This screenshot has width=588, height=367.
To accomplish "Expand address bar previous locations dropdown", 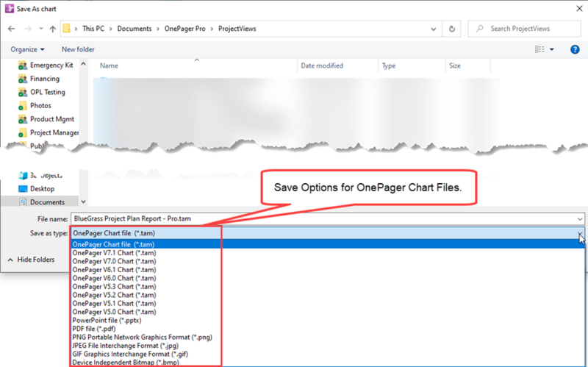I will point(434,29).
